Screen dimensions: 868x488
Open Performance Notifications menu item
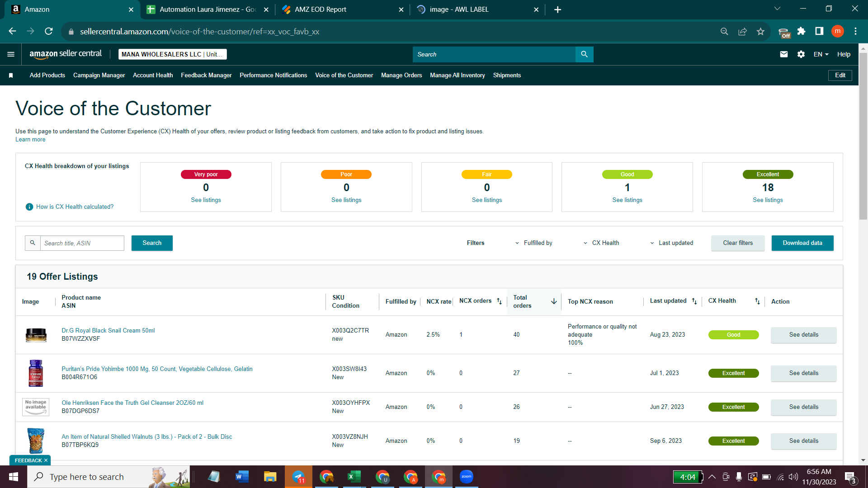click(x=273, y=75)
